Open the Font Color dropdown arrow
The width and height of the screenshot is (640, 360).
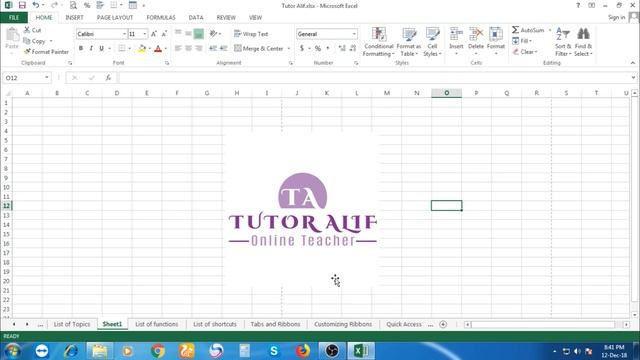pyautogui.click(x=166, y=49)
